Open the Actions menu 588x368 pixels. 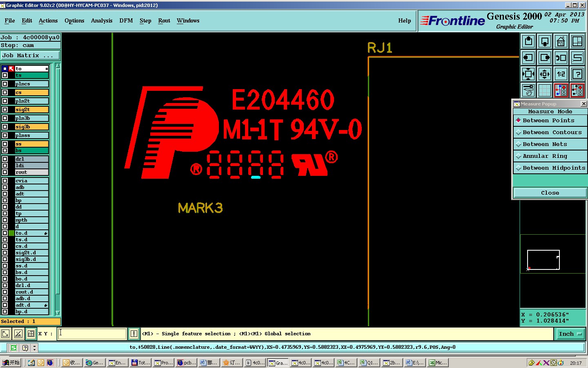pyautogui.click(x=48, y=21)
